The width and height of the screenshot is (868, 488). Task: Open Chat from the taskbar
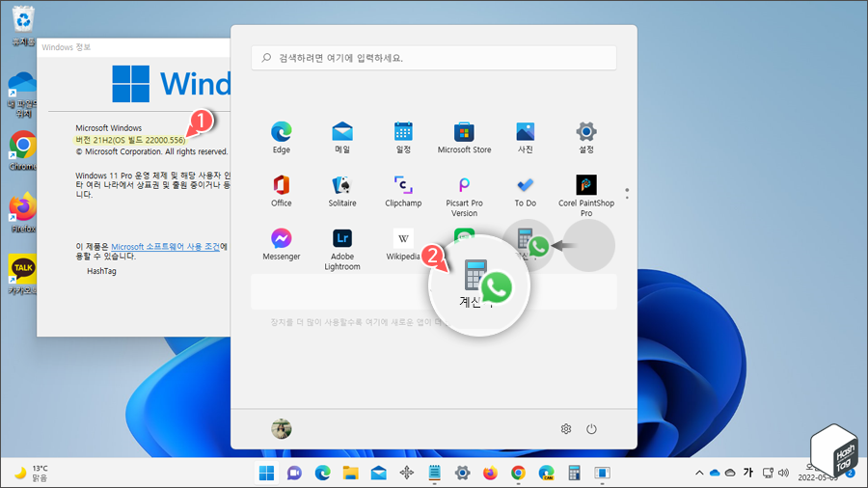coord(294,474)
